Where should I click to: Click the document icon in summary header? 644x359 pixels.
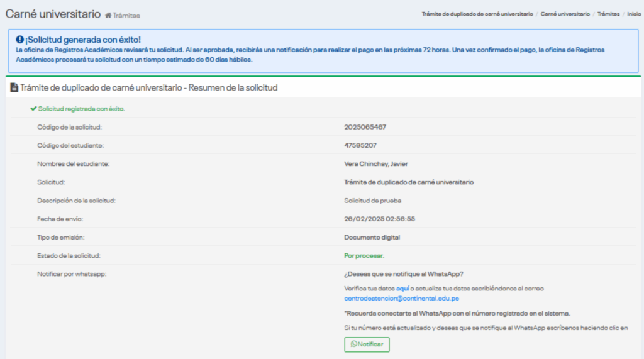pos(14,88)
